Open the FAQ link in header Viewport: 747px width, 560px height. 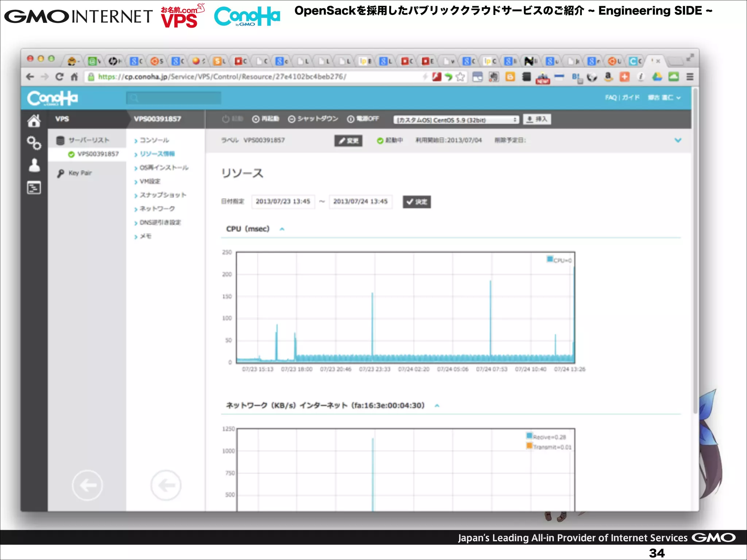[611, 98]
